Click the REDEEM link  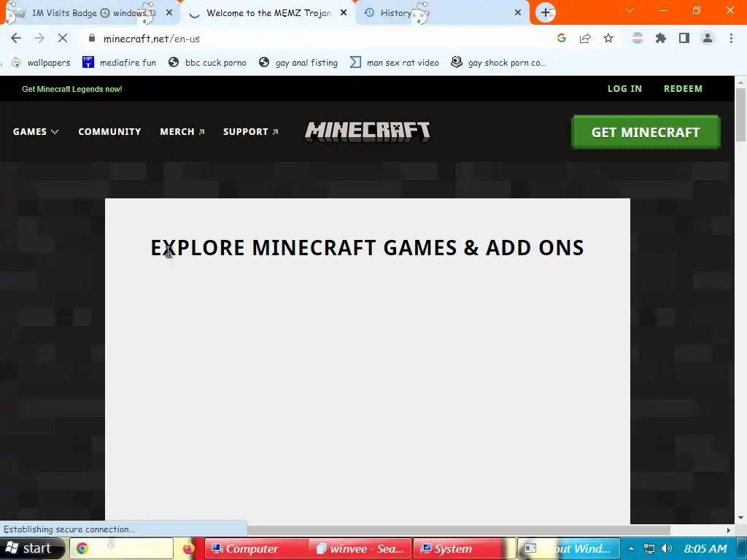pos(683,88)
